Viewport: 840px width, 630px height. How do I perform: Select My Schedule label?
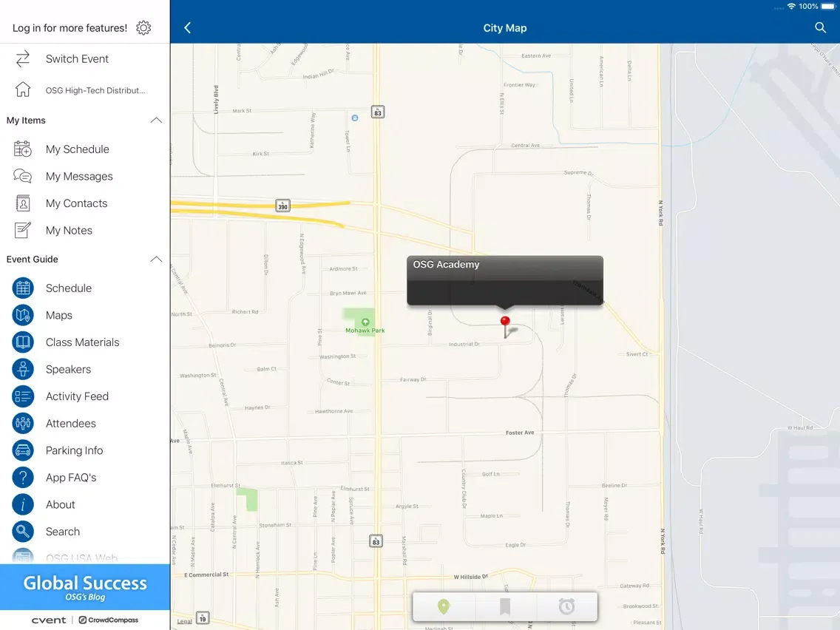coord(77,149)
